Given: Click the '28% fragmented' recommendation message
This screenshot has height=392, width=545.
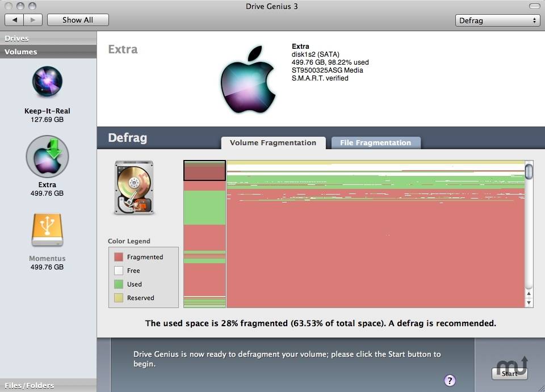Looking at the screenshot, I should [320, 323].
